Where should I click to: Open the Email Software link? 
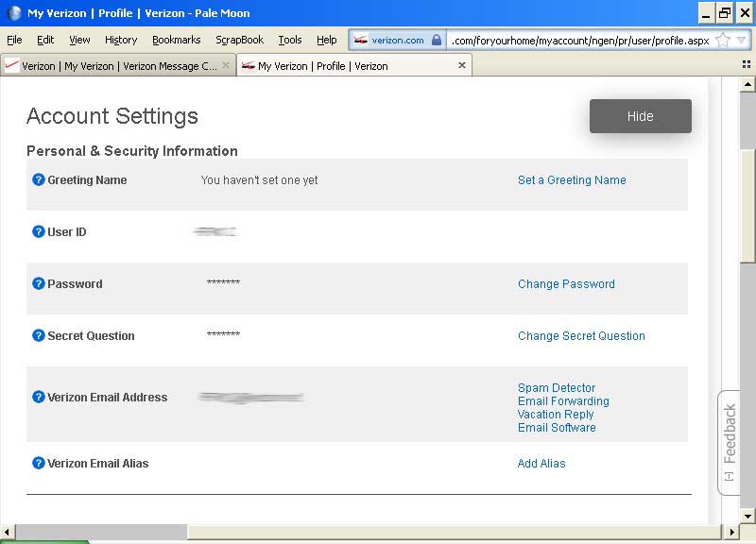click(x=557, y=428)
